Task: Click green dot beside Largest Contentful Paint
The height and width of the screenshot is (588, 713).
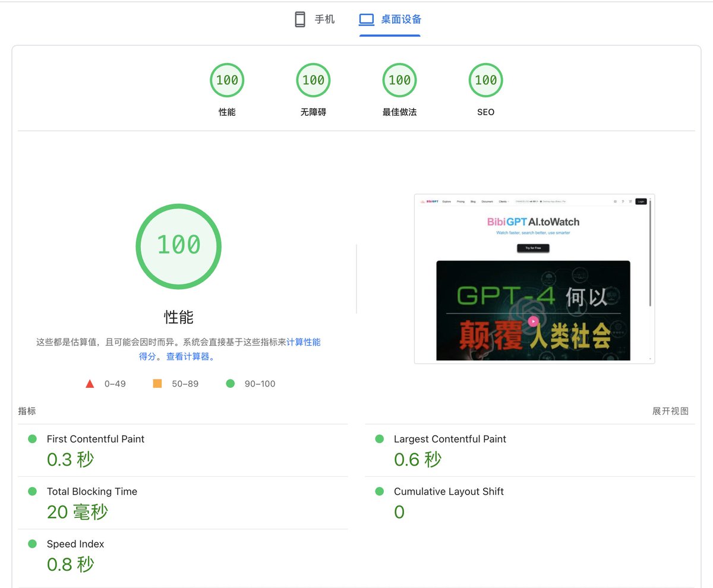Action: click(380, 439)
